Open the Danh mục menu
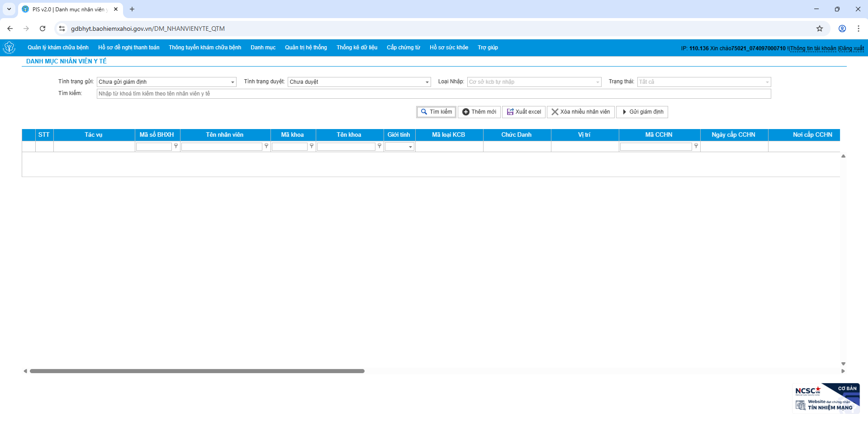The image size is (868, 427). pyautogui.click(x=263, y=48)
